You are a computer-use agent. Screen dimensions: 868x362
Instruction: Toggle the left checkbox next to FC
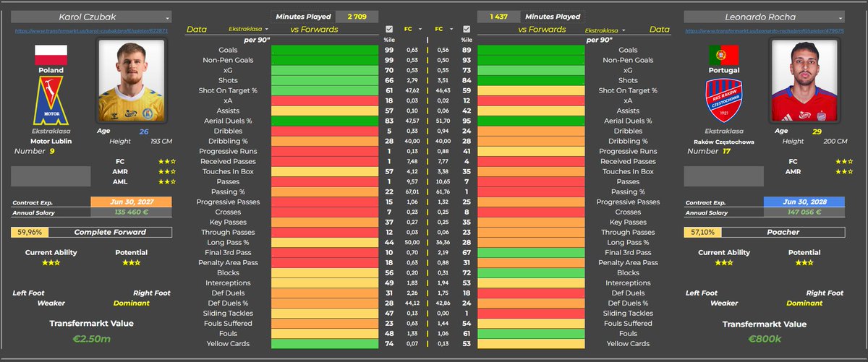389,30
